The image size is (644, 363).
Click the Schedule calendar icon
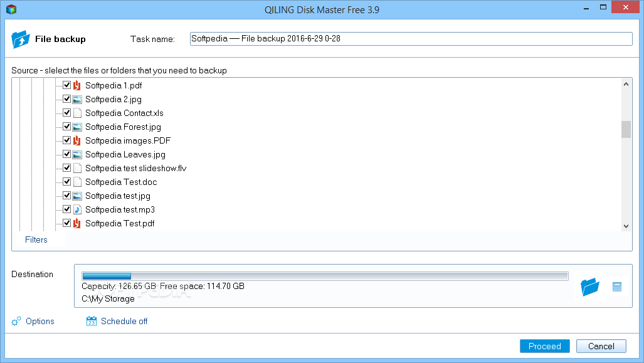pyautogui.click(x=91, y=321)
